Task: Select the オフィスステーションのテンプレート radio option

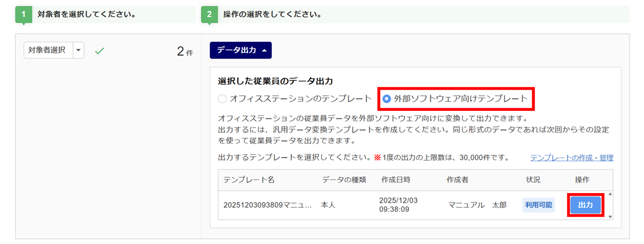Action: coord(222,99)
